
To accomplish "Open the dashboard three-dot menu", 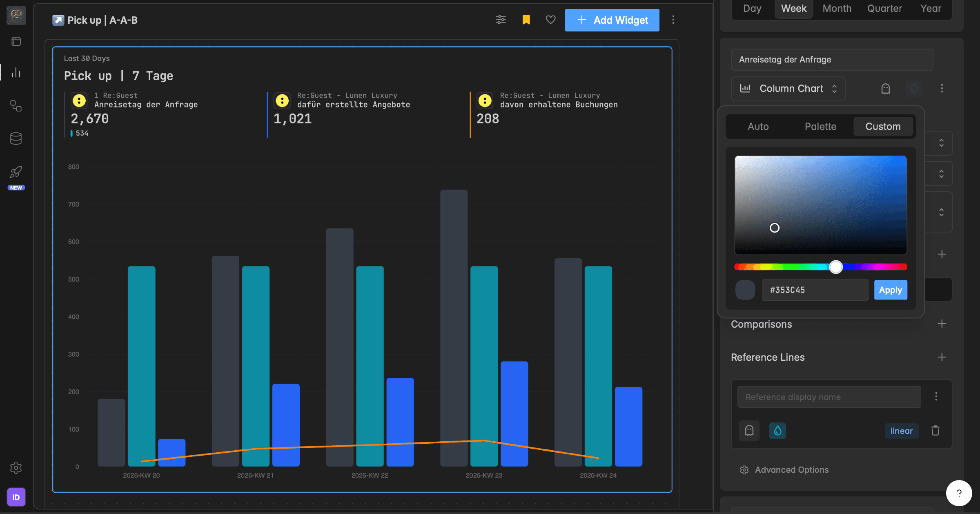I will tap(673, 20).
